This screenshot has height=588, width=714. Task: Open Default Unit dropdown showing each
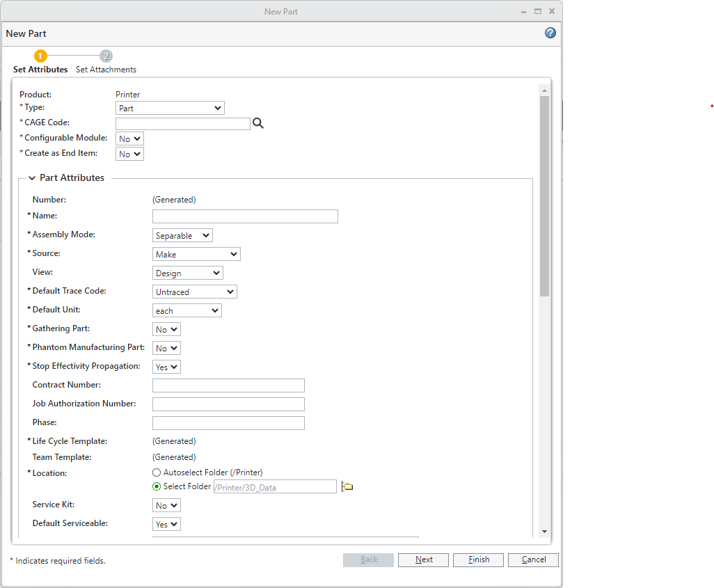(187, 310)
